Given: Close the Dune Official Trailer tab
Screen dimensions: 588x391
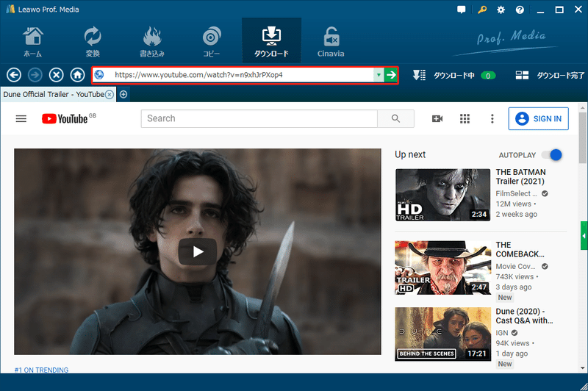Looking at the screenshot, I should pyautogui.click(x=109, y=95).
